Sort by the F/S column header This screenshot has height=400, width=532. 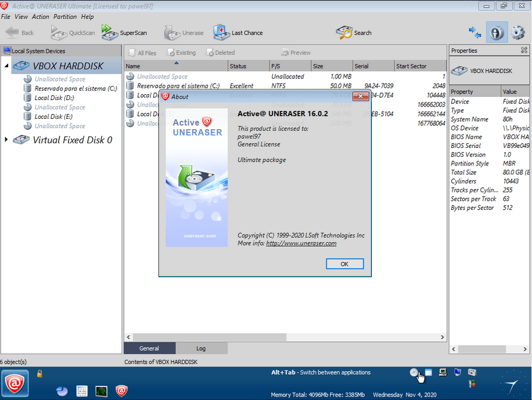(290, 66)
